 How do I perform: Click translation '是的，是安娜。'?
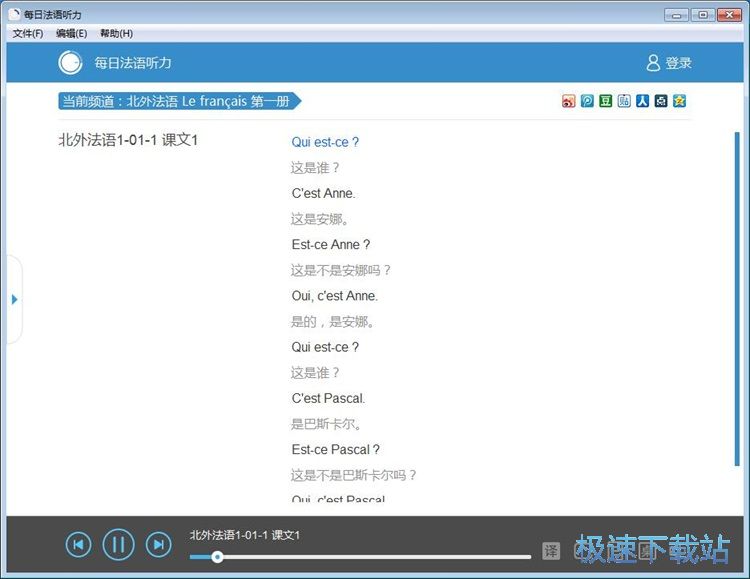[x=332, y=322]
